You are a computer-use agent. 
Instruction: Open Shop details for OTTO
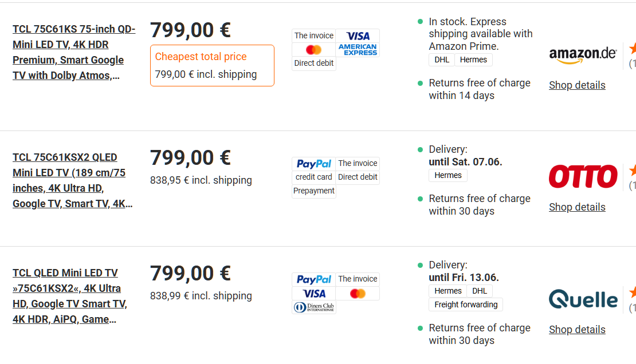point(577,207)
